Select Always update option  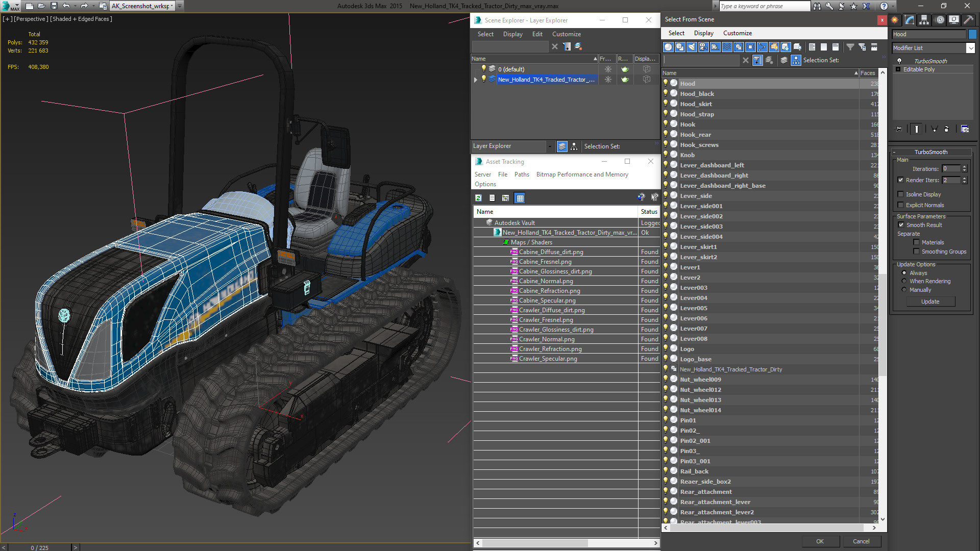pos(904,273)
